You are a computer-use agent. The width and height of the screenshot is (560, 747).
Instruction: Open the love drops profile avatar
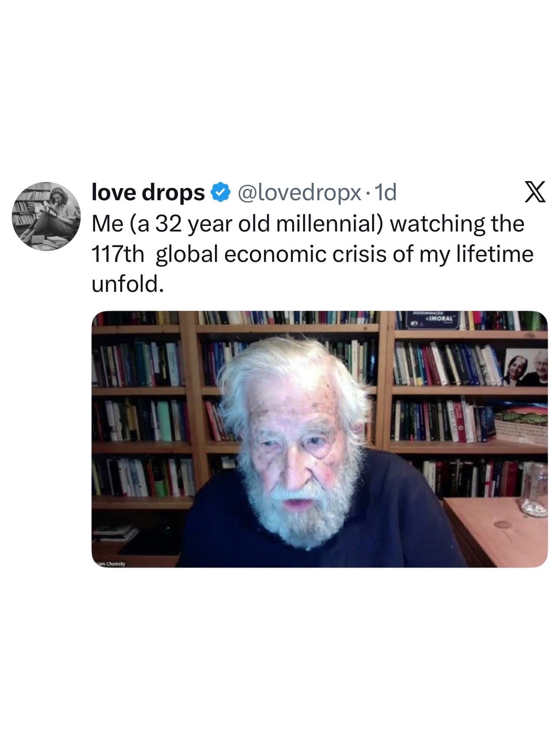pyautogui.click(x=46, y=216)
